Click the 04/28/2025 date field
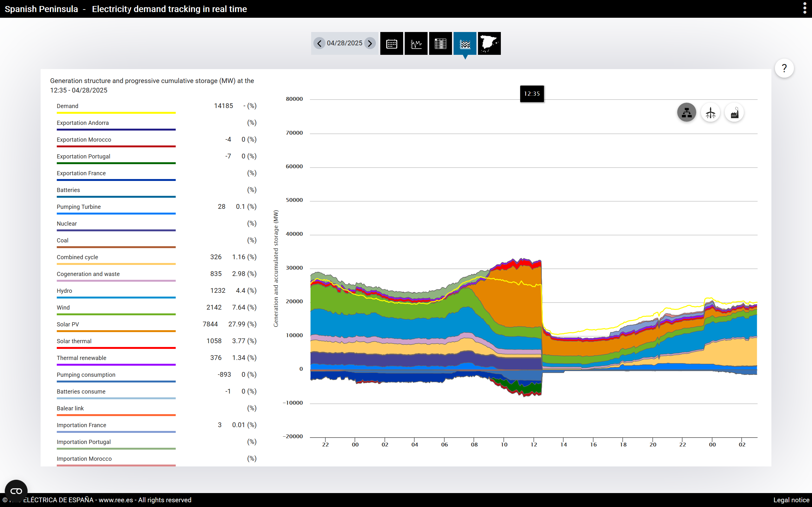Image resolution: width=812 pixels, height=507 pixels. (x=344, y=43)
